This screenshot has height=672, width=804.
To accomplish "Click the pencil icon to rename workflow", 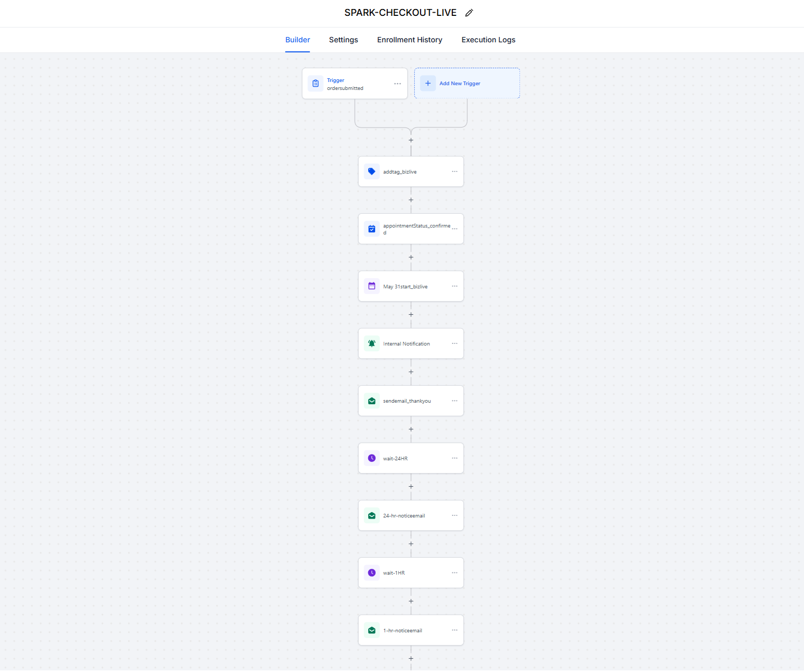I will pyautogui.click(x=469, y=13).
